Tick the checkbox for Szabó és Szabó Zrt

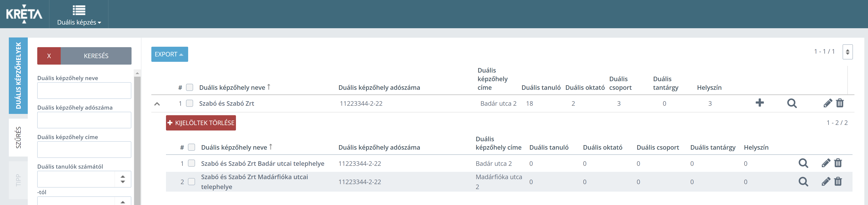pos(190,103)
